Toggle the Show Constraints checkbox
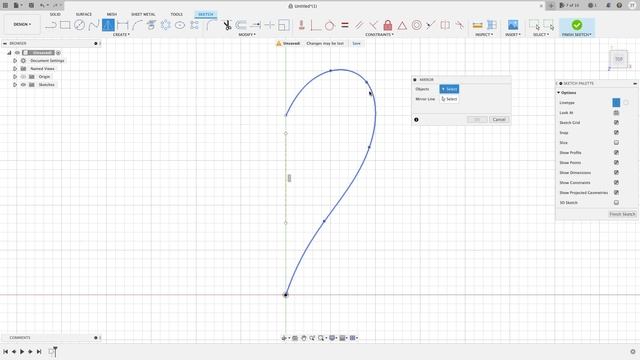The image size is (640, 360). [x=616, y=182]
